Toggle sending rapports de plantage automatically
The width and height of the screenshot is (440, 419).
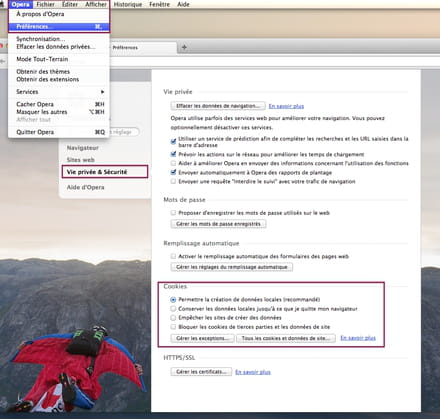point(173,172)
